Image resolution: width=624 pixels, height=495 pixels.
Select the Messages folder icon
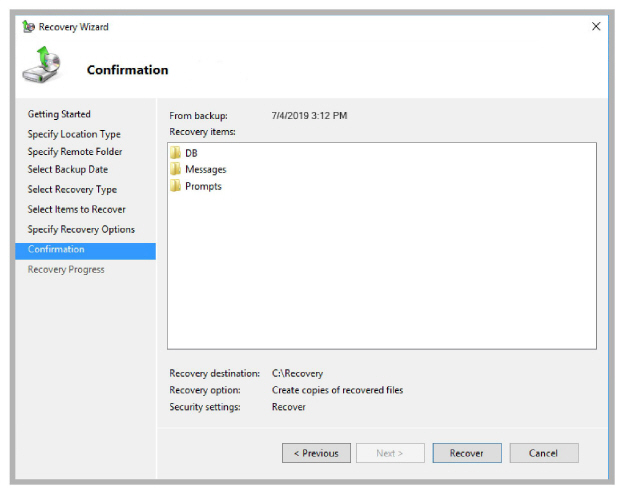pyautogui.click(x=175, y=169)
